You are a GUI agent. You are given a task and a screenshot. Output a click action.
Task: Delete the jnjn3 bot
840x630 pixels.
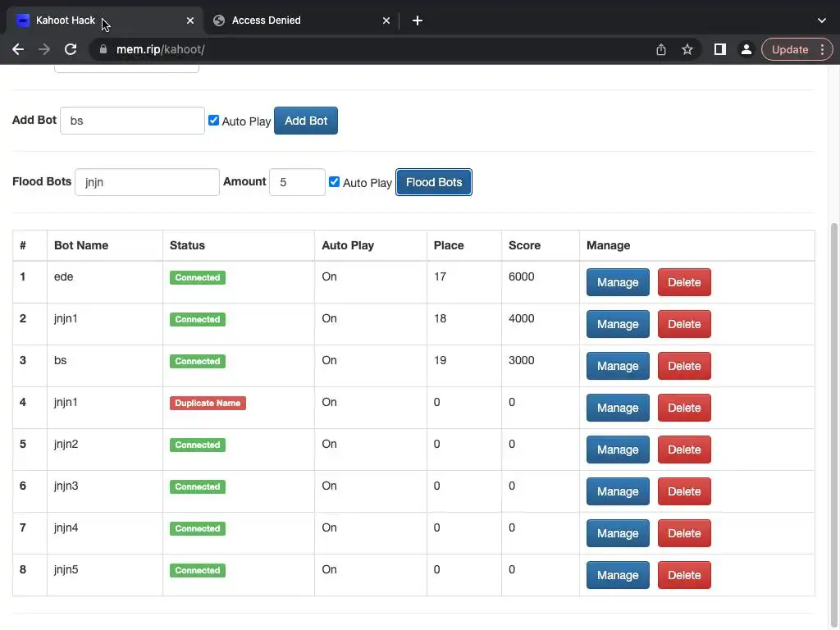[x=684, y=491]
